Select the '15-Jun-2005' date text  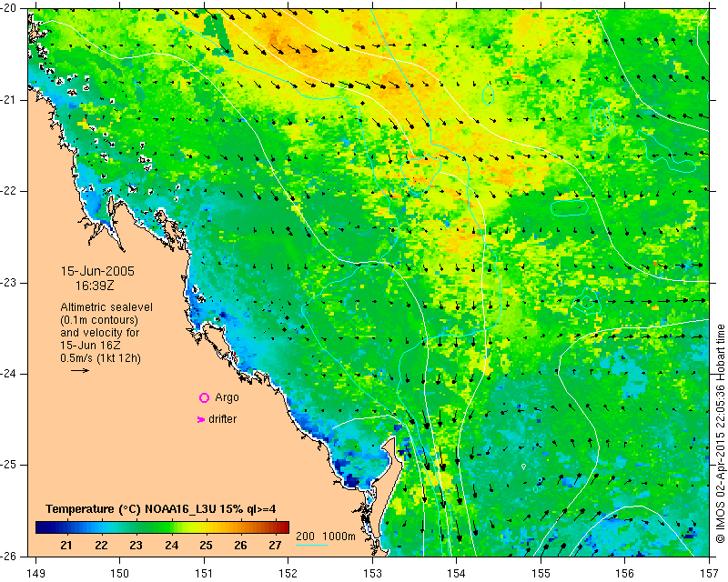point(97,271)
